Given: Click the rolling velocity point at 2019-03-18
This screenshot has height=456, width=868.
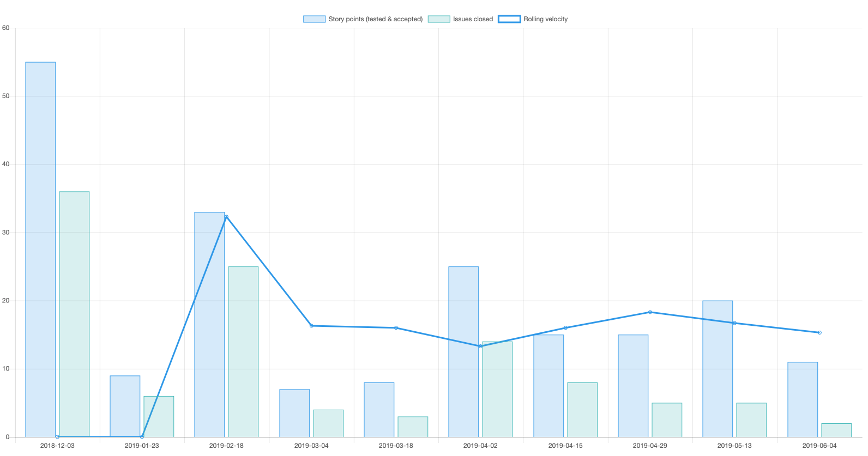Looking at the screenshot, I should (x=396, y=328).
